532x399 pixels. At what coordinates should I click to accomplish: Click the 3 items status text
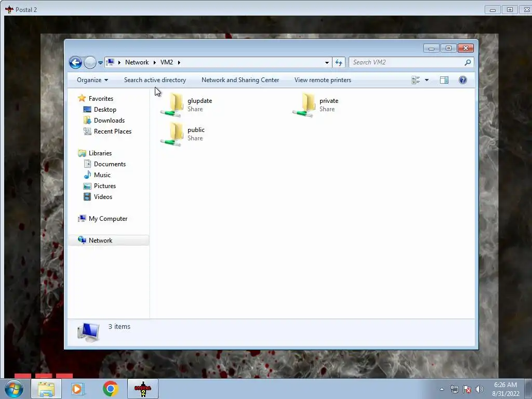(119, 326)
